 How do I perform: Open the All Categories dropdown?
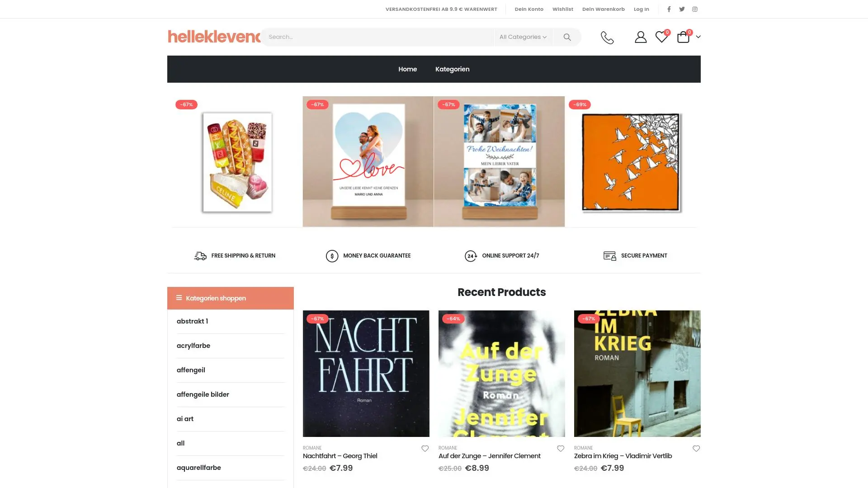(523, 37)
